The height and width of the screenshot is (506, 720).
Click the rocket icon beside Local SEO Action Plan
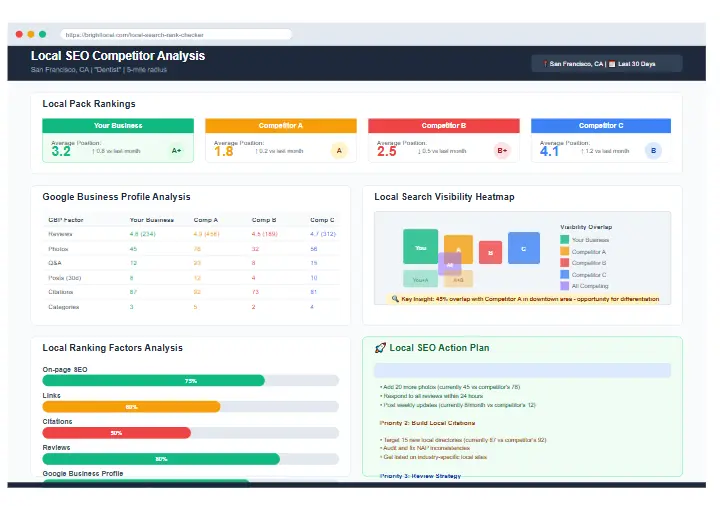pyautogui.click(x=380, y=348)
